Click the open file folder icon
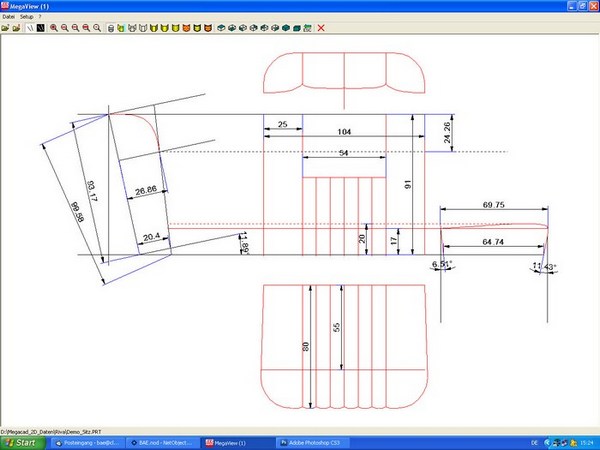This screenshot has height=450, width=600. (5, 27)
